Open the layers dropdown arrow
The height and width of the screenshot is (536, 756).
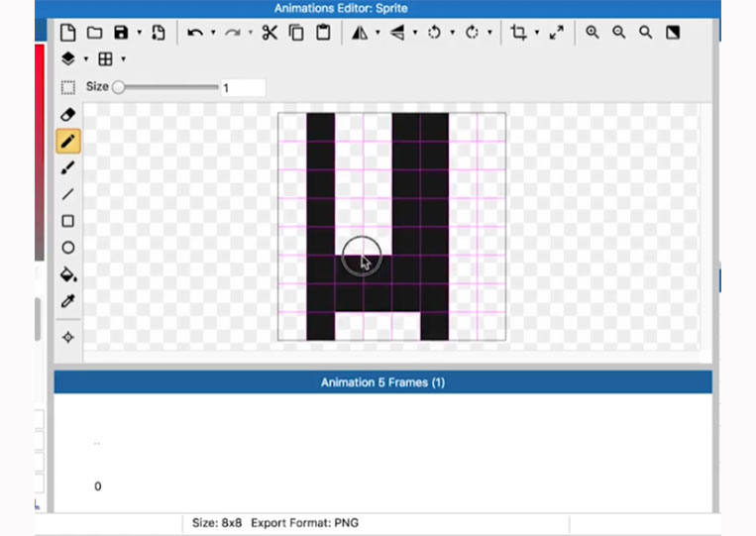(86, 58)
